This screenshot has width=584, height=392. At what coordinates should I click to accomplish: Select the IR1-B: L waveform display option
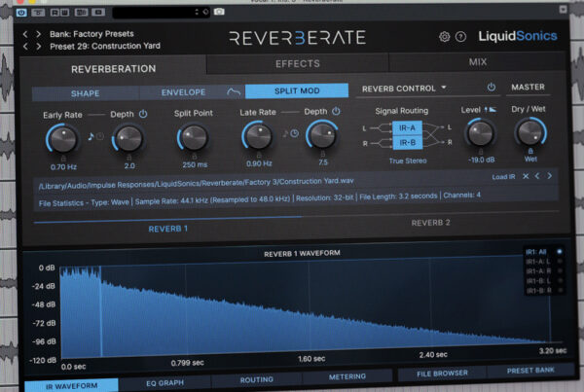[x=543, y=281]
